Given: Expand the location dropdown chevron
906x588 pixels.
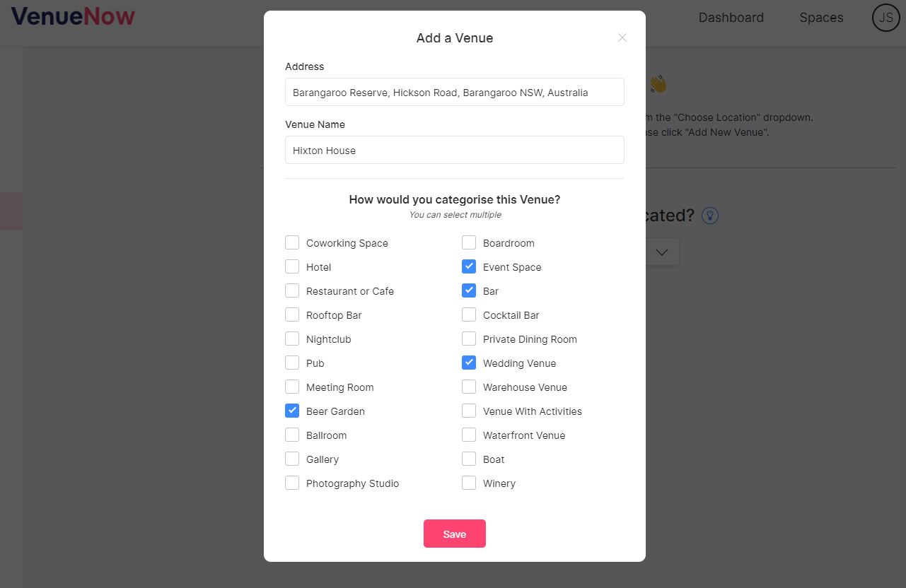Looking at the screenshot, I should coord(662,252).
